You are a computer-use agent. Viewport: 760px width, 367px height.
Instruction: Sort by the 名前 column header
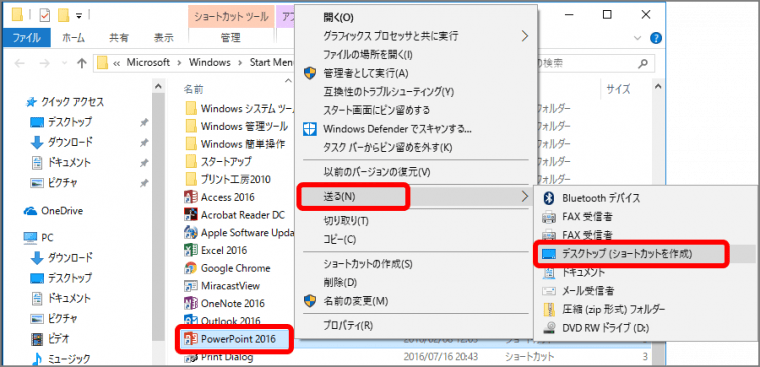pyautogui.click(x=193, y=89)
